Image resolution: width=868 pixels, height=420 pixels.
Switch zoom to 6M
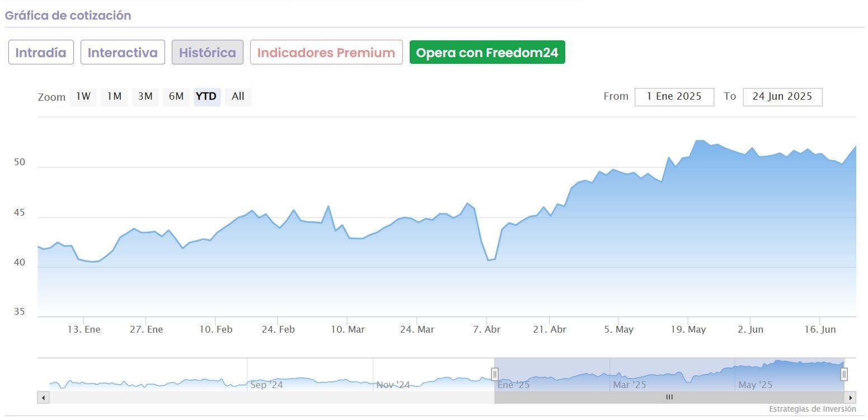[176, 96]
